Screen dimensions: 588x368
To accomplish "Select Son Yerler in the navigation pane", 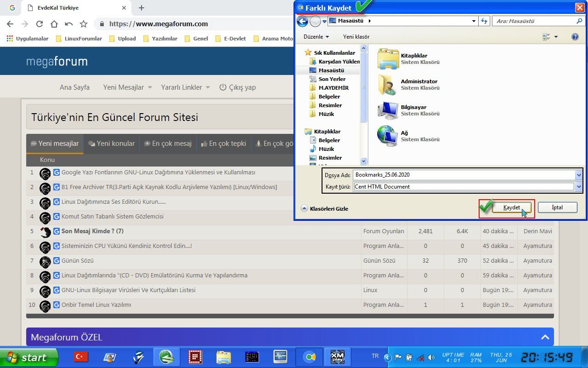I will [x=332, y=79].
